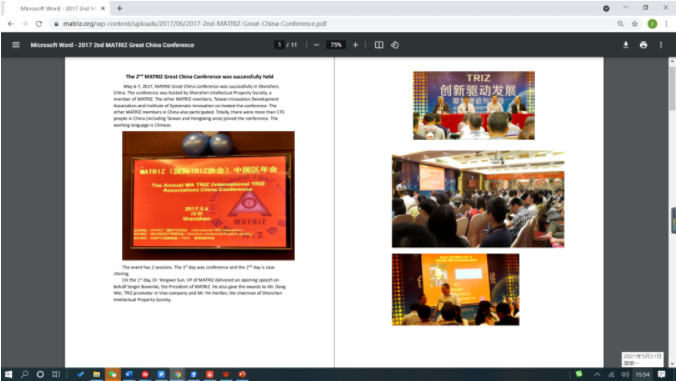Open the PDF sidebar hamburger menu
Screen dimensions: 676x381
(x=16, y=45)
